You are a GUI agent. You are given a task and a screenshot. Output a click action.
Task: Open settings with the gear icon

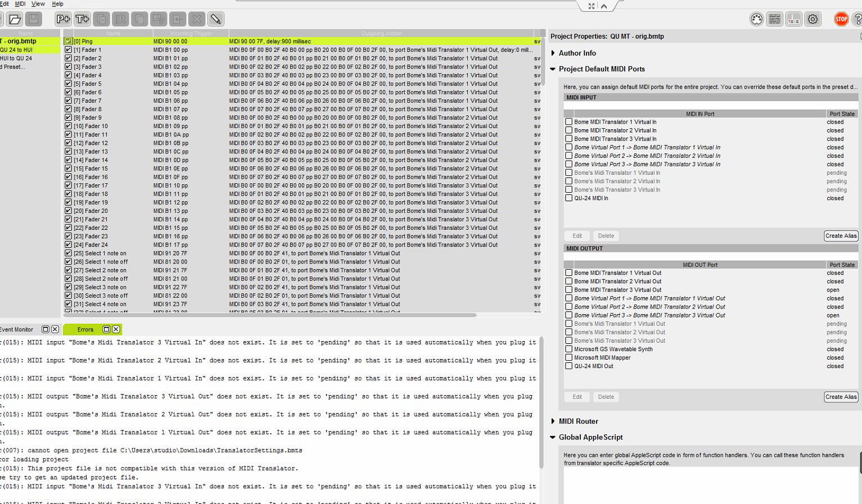[x=813, y=19]
